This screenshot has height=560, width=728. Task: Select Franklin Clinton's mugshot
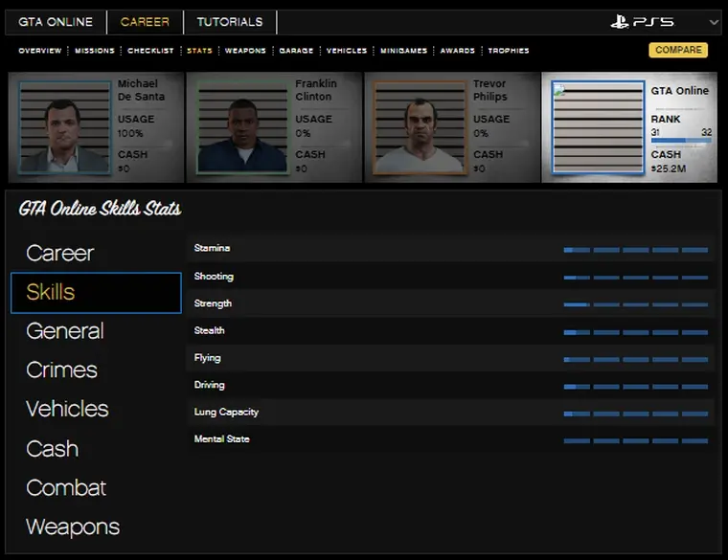[x=242, y=127]
